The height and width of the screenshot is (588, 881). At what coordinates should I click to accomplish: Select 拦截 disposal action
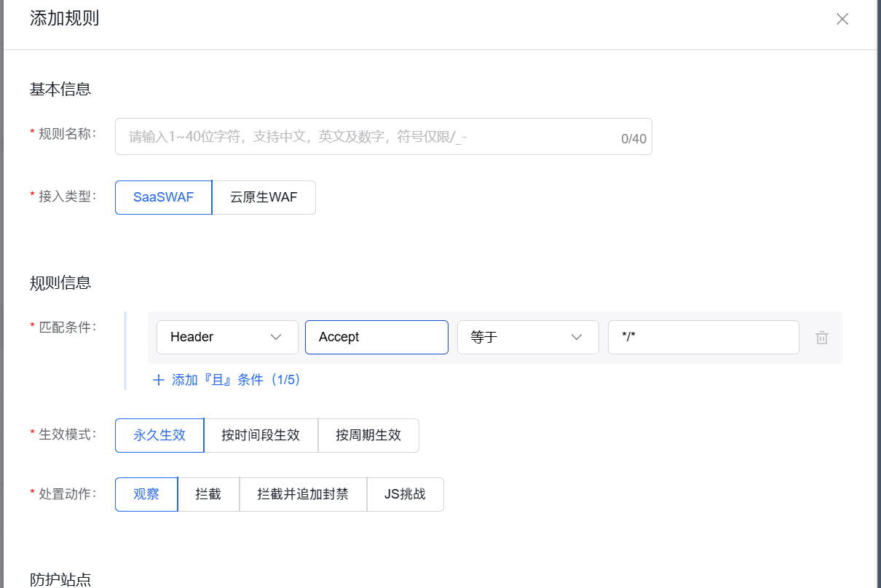point(209,494)
